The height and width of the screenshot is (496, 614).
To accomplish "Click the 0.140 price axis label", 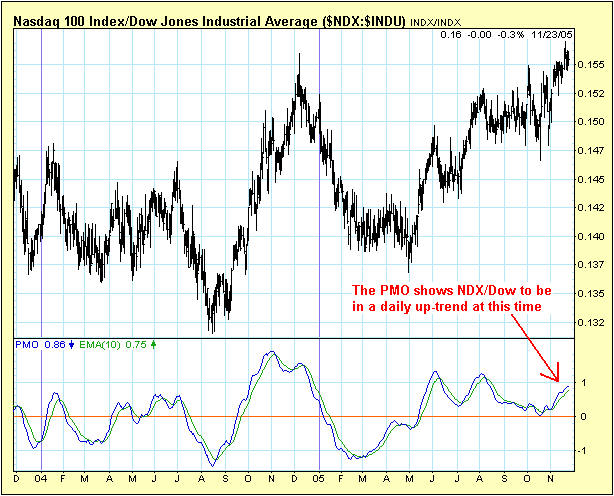I will click(590, 236).
